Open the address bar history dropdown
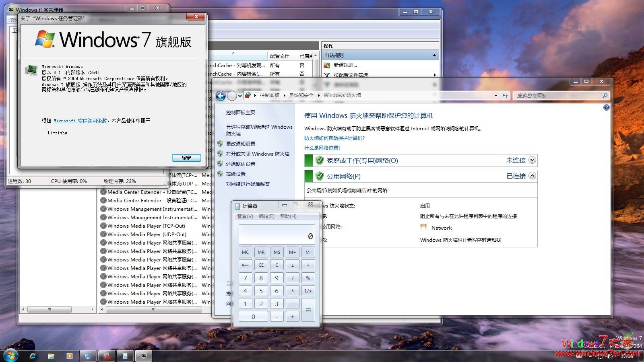The height and width of the screenshot is (362, 644). click(x=495, y=95)
